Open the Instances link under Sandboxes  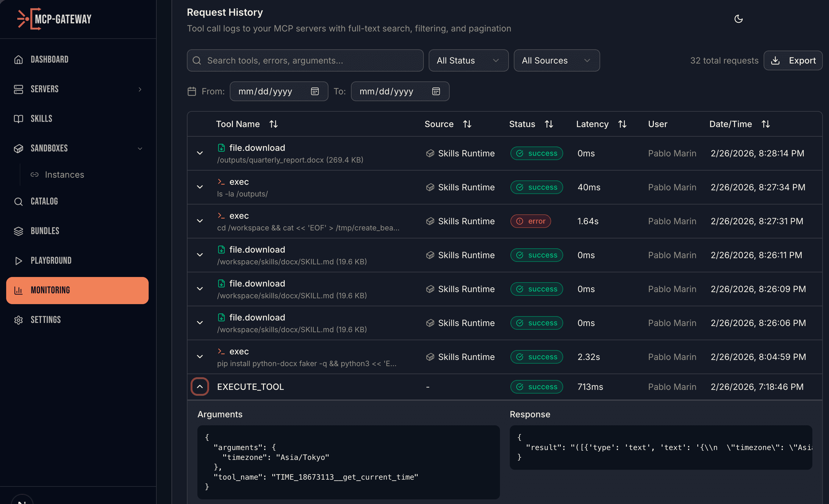tap(64, 175)
